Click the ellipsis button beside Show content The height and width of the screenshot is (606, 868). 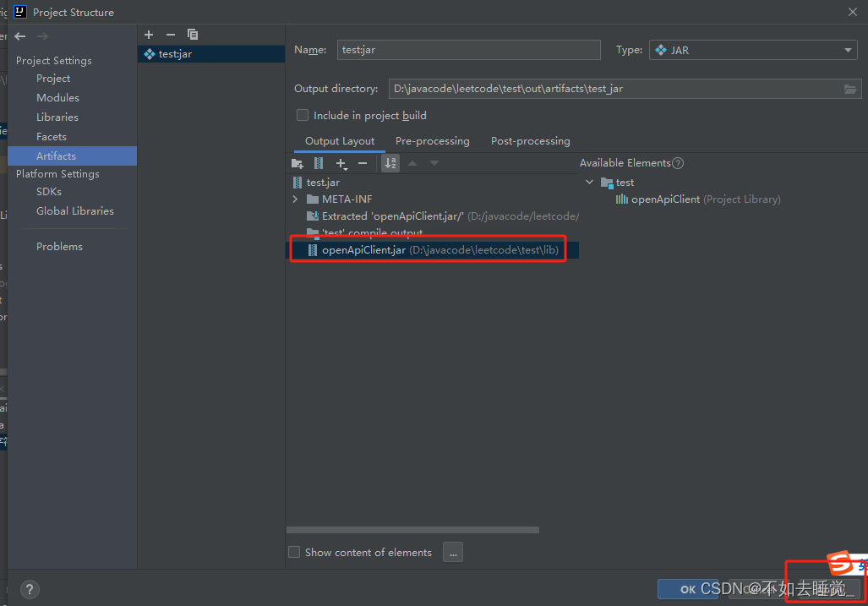click(x=453, y=552)
